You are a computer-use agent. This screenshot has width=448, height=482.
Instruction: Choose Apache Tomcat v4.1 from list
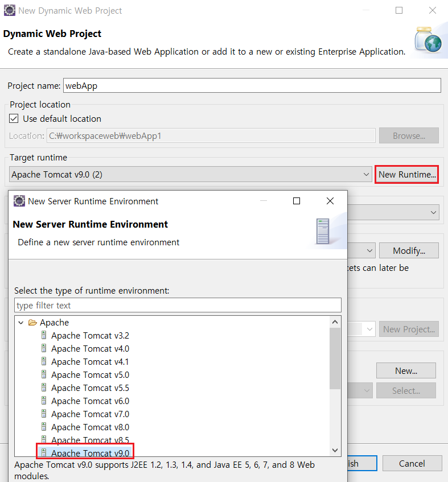tap(90, 362)
